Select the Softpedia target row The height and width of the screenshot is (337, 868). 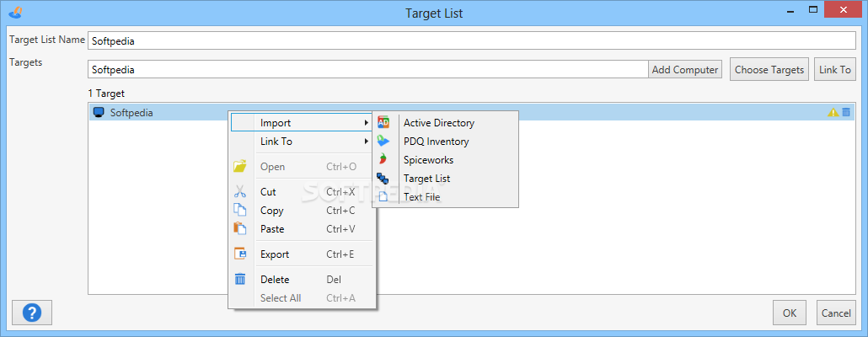(472, 112)
